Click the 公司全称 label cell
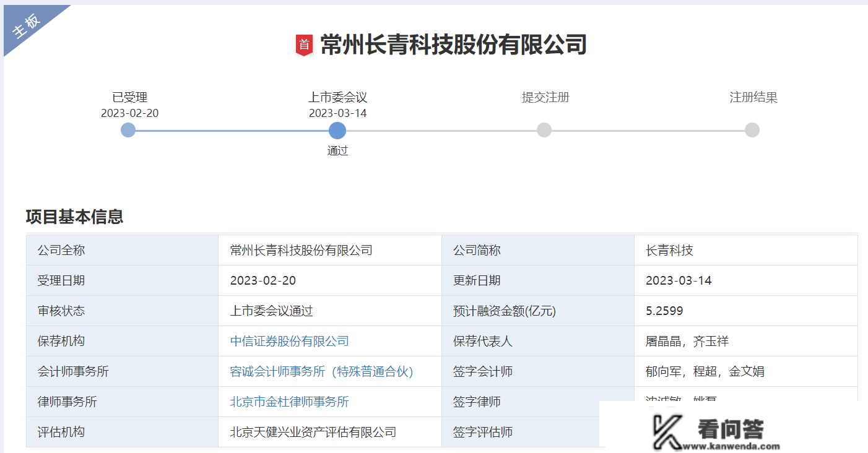The image size is (868, 453). tap(123, 250)
